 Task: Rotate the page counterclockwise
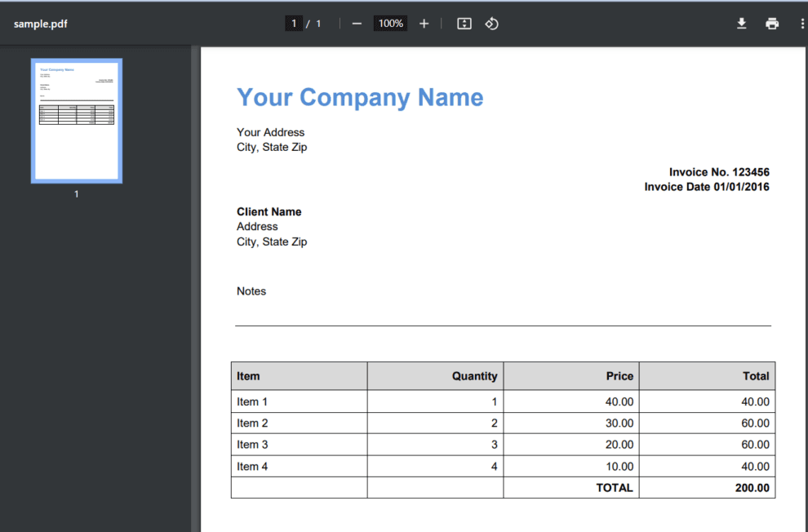point(491,23)
